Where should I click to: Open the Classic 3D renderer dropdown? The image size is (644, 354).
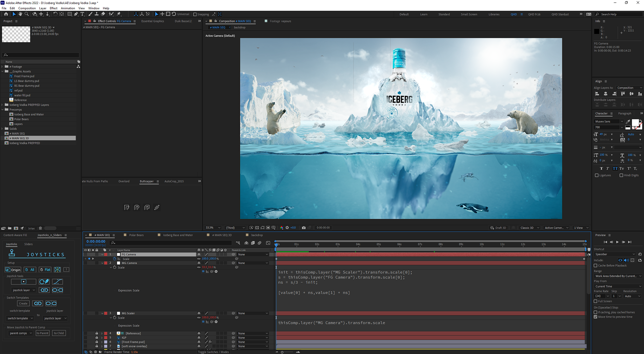pos(530,228)
